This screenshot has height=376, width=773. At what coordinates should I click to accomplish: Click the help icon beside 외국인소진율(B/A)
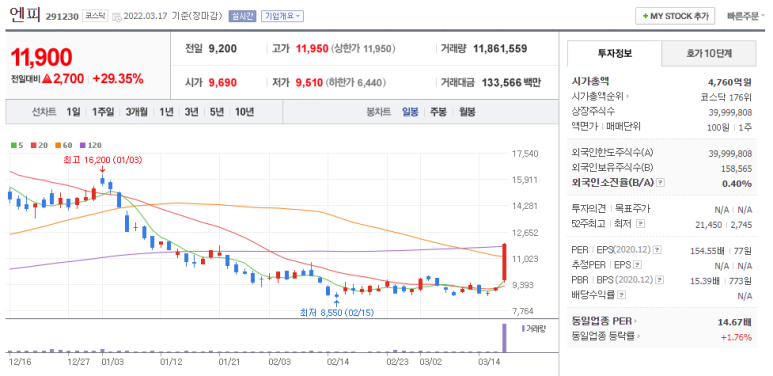661,183
